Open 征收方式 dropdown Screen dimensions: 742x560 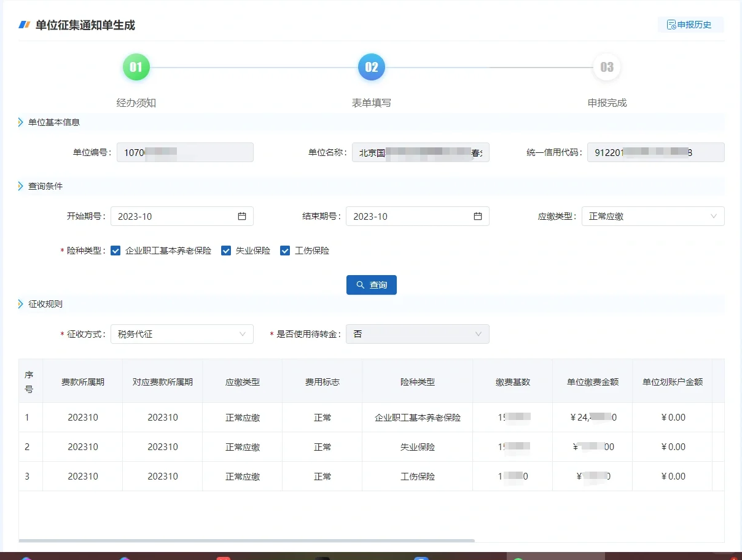click(182, 334)
